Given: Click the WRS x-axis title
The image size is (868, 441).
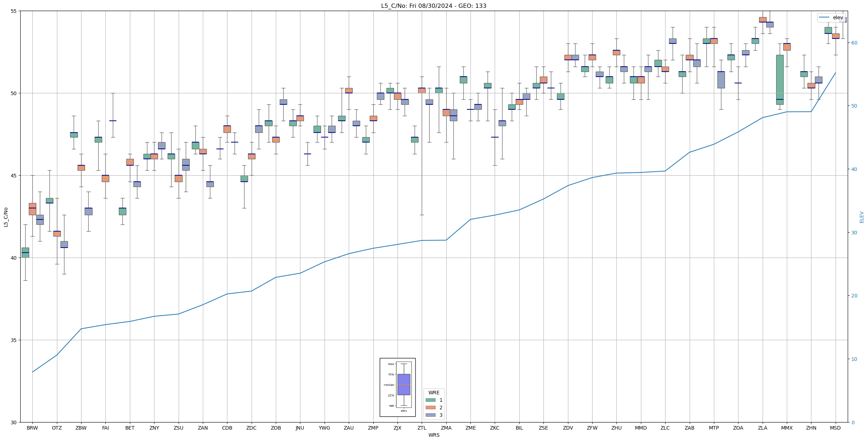Looking at the screenshot, I should coord(434,435).
